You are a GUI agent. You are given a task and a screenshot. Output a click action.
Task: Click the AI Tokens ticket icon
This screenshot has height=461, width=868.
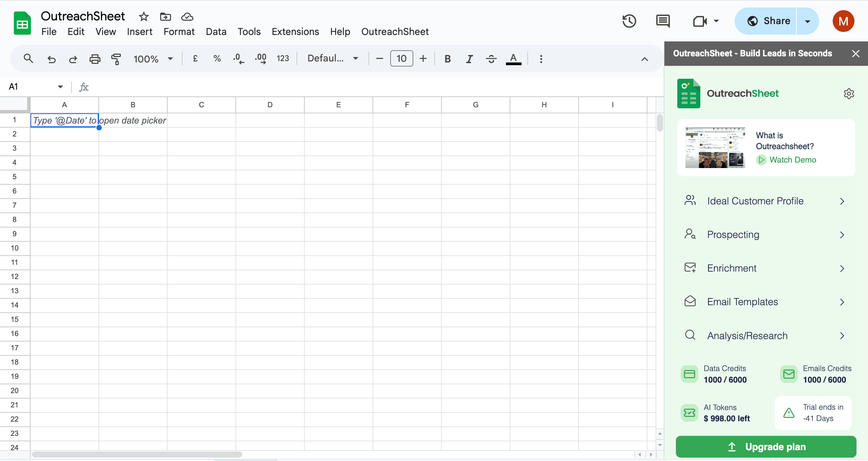click(x=689, y=413)
